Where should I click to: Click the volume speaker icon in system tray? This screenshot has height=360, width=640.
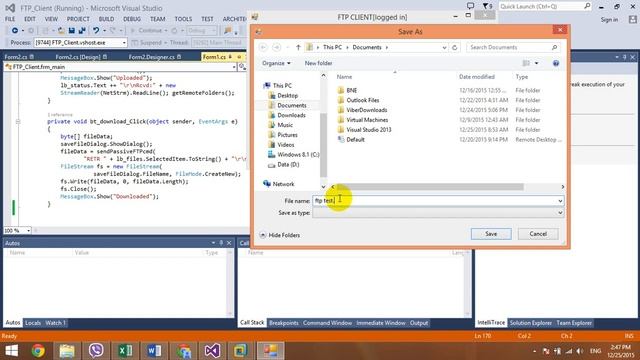tap(580, 351)
